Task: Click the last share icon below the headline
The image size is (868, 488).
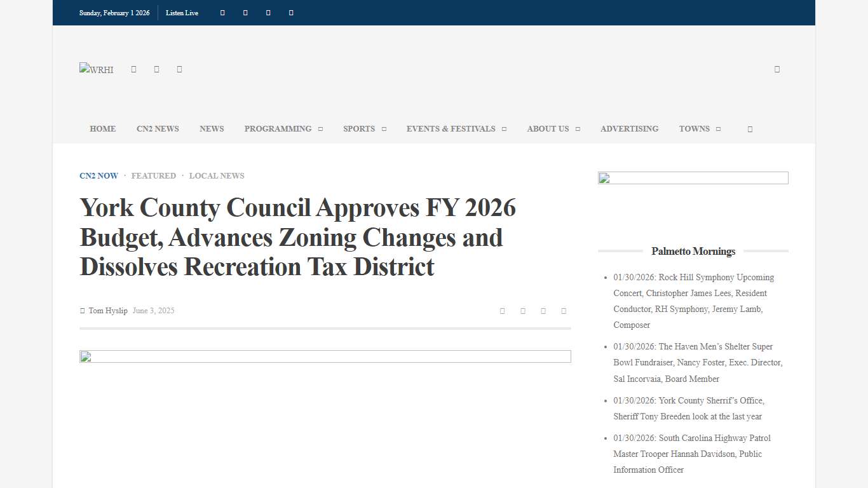Action: [564, 311]
